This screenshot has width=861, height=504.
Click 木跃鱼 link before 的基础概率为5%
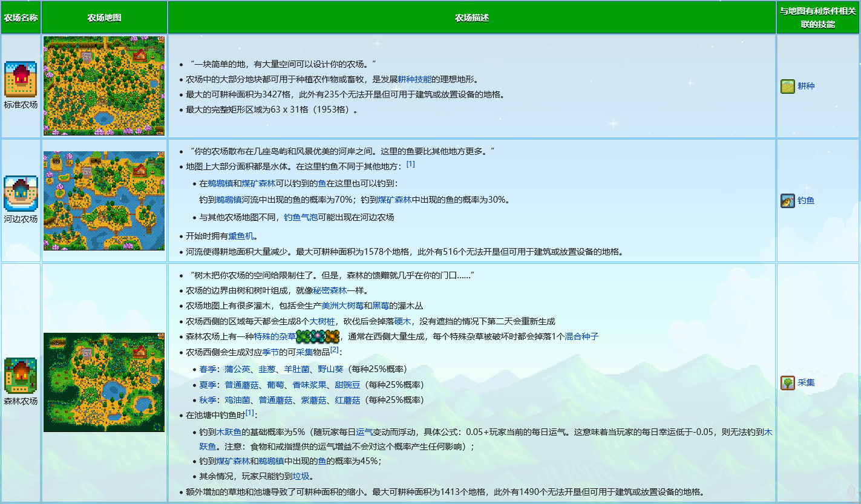[x=229, y=432]
